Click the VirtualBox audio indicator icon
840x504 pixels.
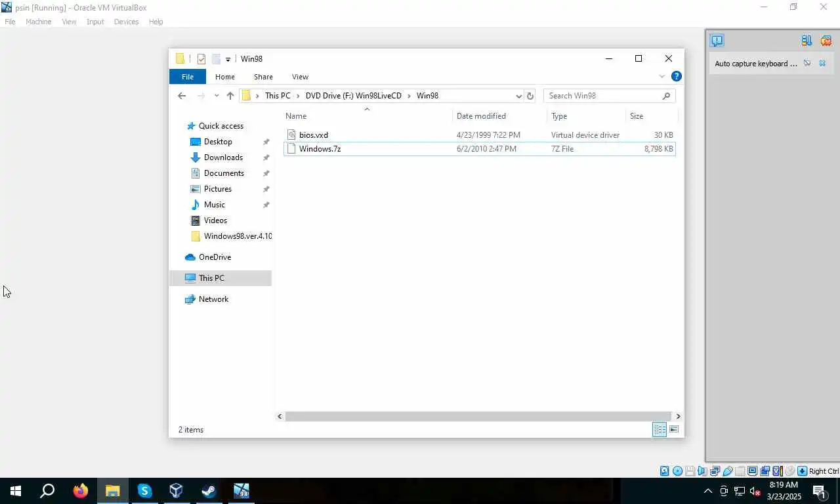(702, 471)
